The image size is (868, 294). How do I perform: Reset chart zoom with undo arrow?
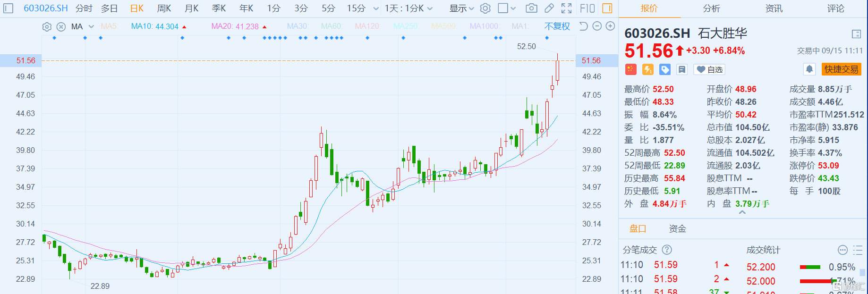coord(584,26)
